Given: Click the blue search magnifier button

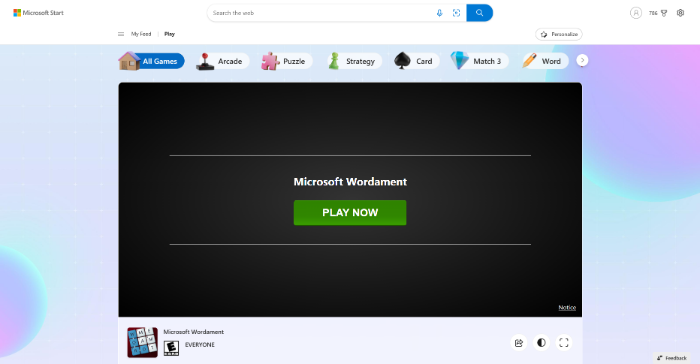Looking at the screenshot, I should [479, 13].
